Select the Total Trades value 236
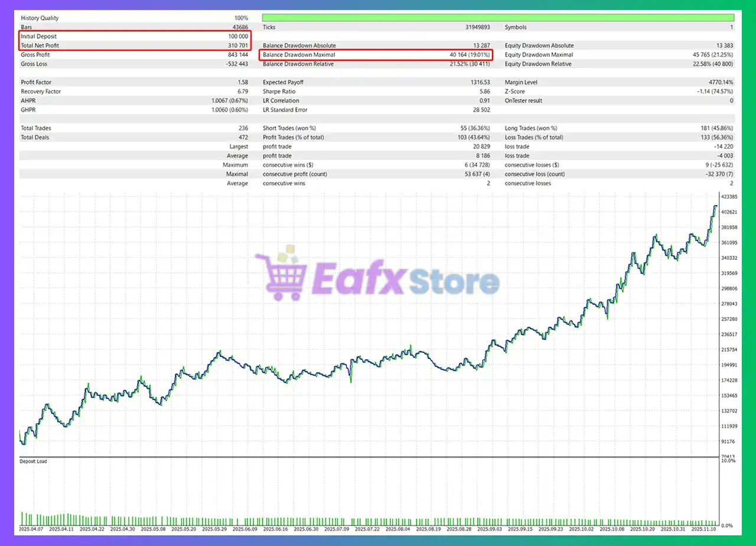The width and height of the screenshot is (756, 546). pos(242,128)
